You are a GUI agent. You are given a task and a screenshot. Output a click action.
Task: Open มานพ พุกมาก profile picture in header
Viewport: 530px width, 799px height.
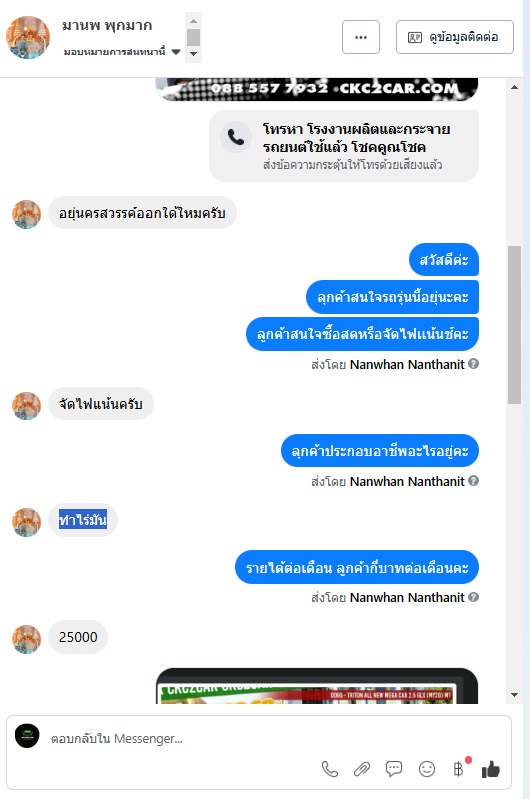(x=28, y=37)
